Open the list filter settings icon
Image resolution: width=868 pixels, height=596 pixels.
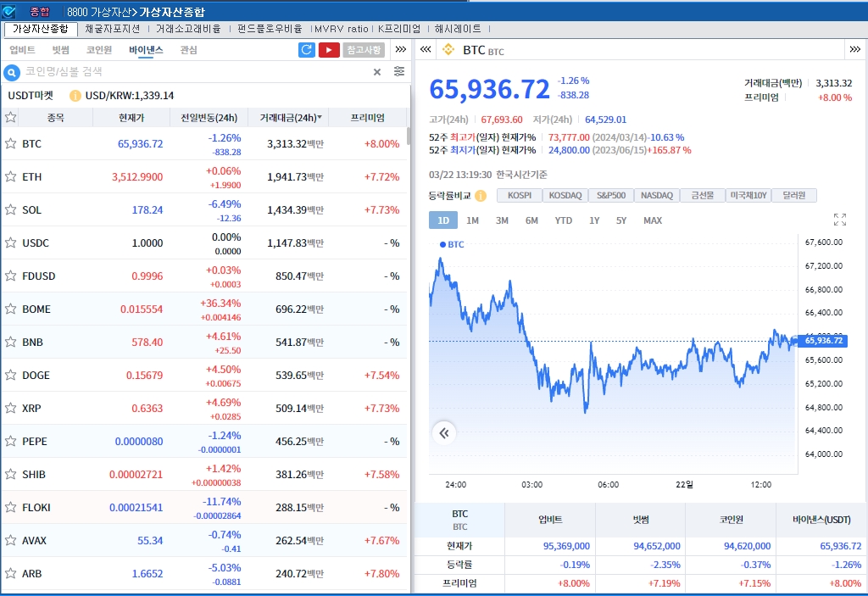click(x=399, y=71)
